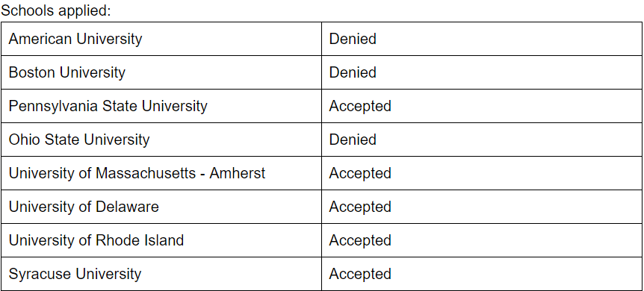
Task: Click Accepted status for University of Rhode Island
Action: pyautogui.click(x=360, y=241)
